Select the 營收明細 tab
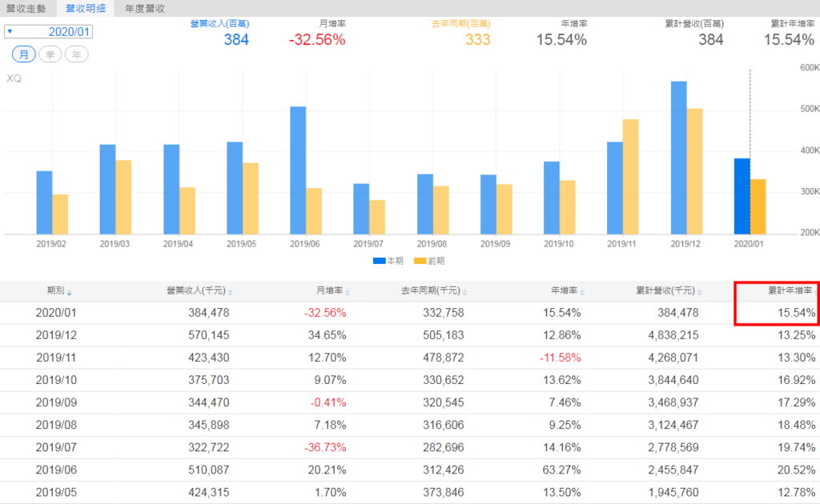 (85, 8)
